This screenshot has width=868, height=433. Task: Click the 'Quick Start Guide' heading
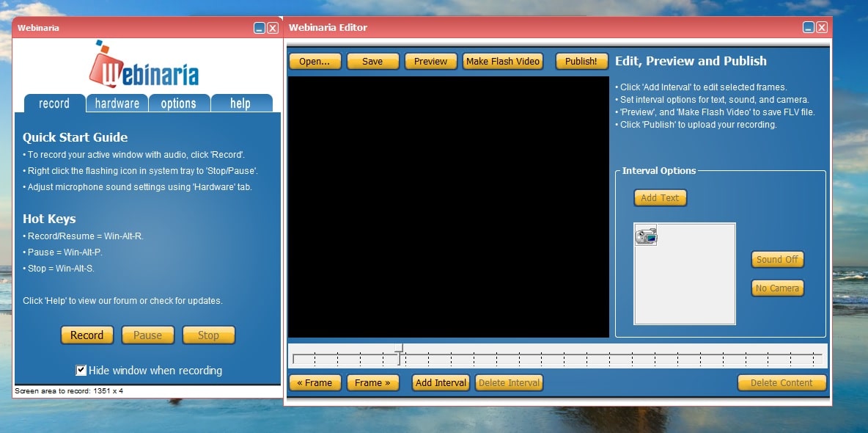click(x=76, y=137)
